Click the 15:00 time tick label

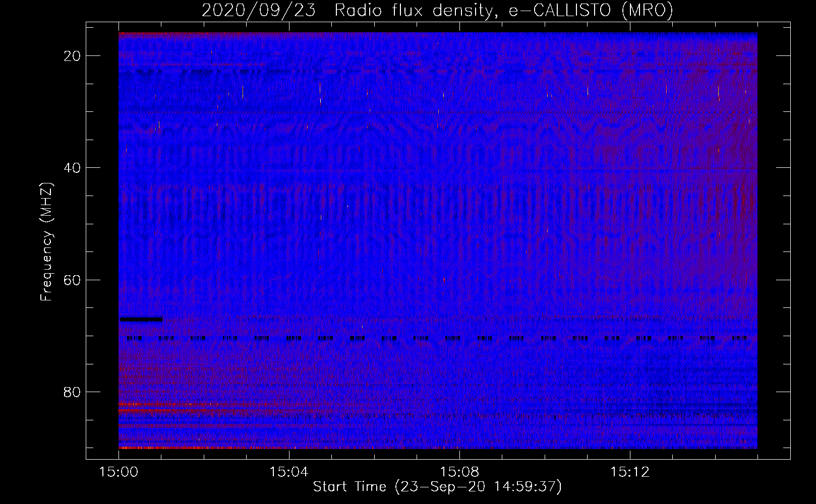coord(119,472)
